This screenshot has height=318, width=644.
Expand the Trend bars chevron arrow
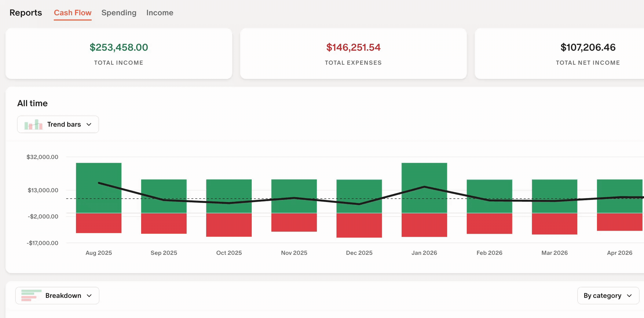pos(89,125)
